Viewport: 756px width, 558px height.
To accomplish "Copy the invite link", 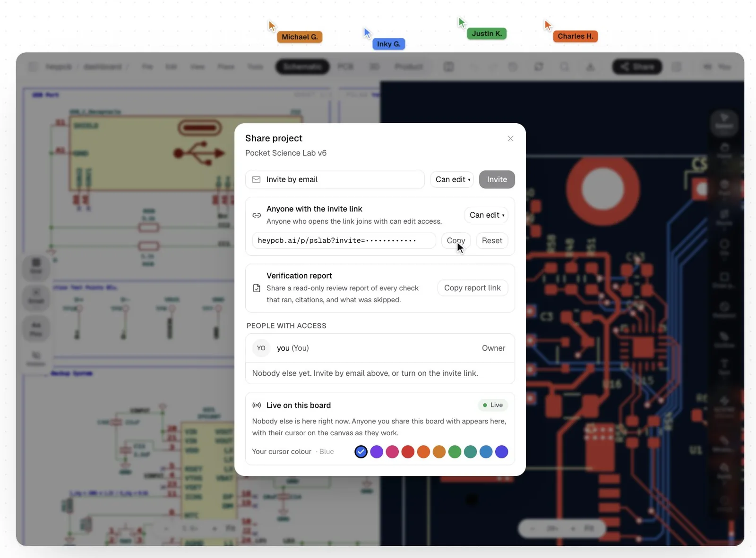I will tap(456, 240).
